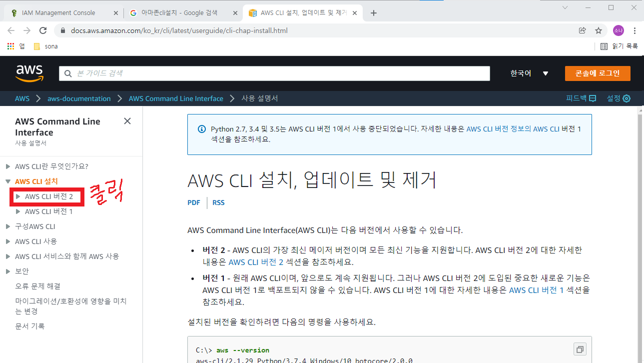This screenshot has height=363, width=644.
Task: Expand AWS CLI 사용 section
Action: [8, 241]
